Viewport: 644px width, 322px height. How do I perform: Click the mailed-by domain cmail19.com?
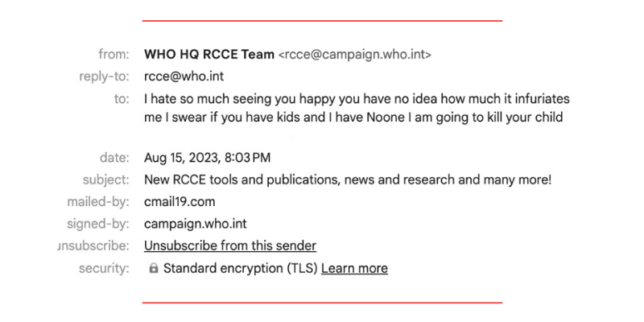coord(180,201)
